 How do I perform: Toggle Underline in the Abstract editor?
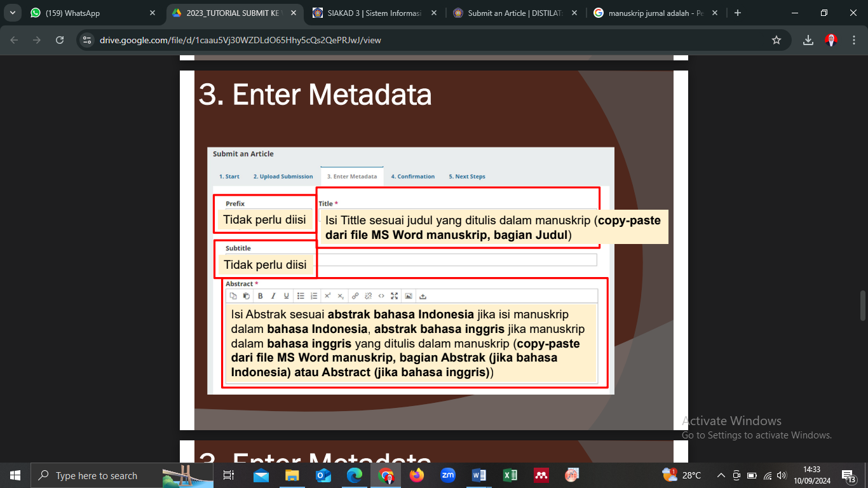point(287,296)
